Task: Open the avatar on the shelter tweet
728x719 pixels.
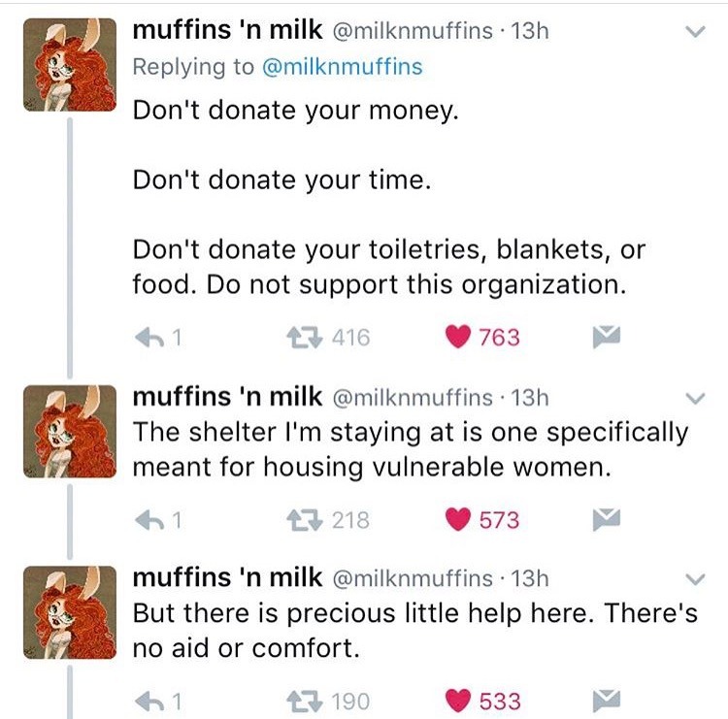Action: click(61, 429)
